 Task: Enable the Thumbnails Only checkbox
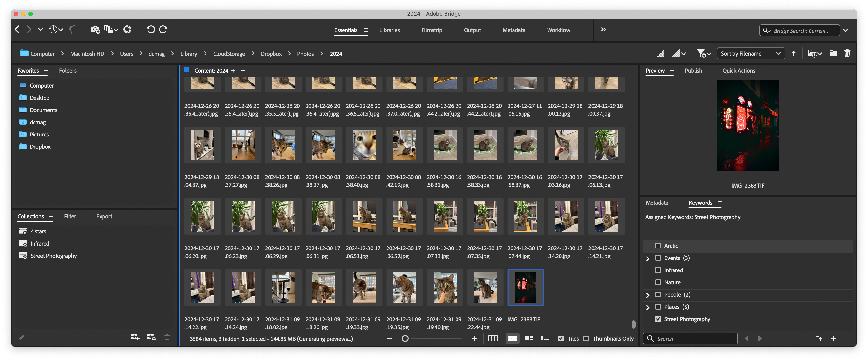[x=586, y=338]
